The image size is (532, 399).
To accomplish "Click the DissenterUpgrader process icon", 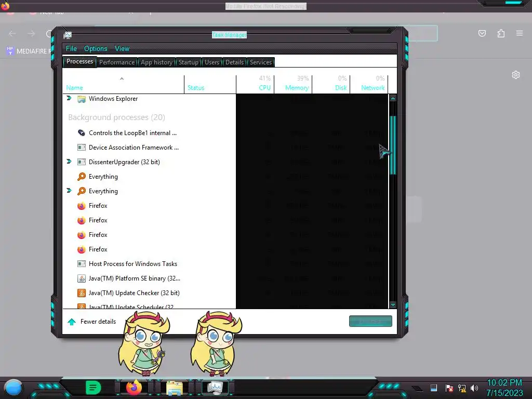I will [x=82, y=162].
